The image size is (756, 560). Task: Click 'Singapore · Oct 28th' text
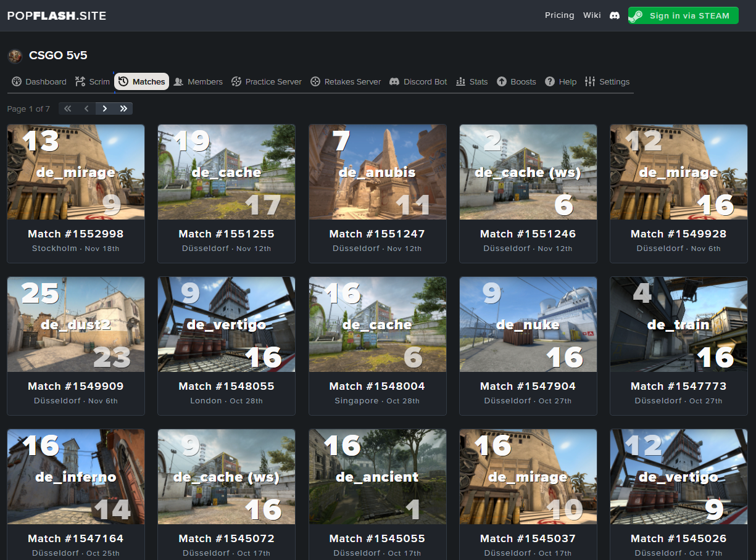[377, 401]
